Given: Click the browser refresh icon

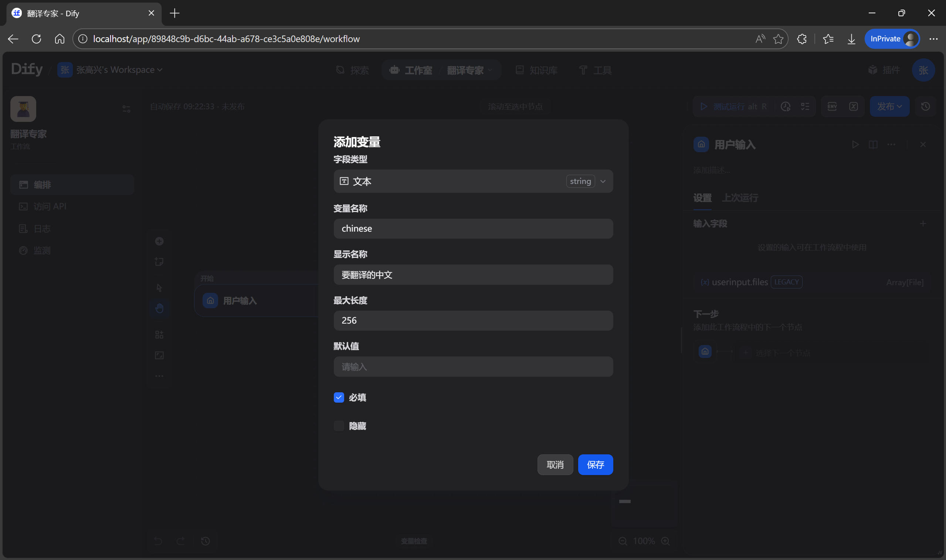Looking at the screenshot, I should click(36, 39).
